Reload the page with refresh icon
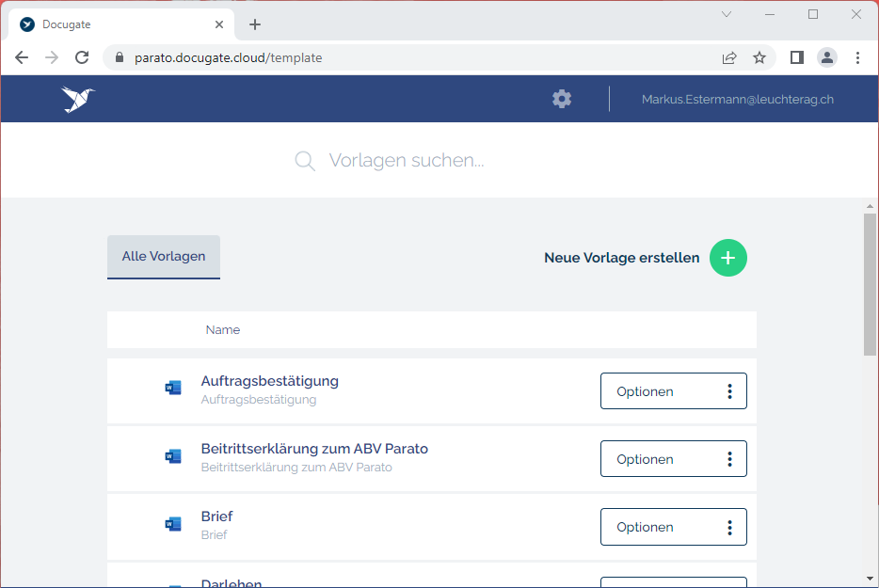 click(x=82, y=57)
